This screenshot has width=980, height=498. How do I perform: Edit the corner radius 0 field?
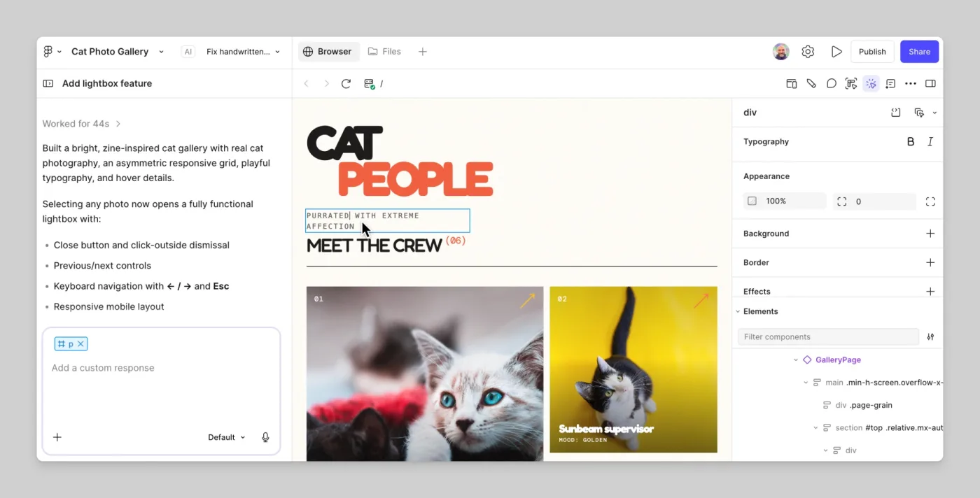[x=874, y=201]
